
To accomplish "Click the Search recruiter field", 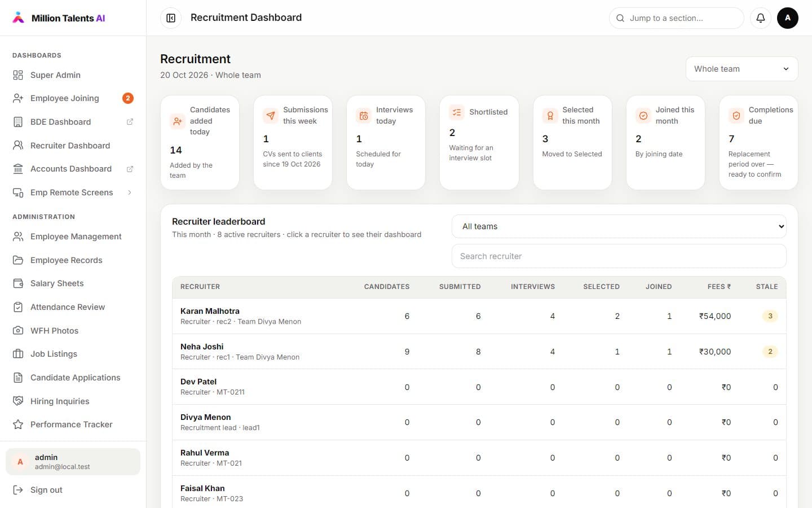I will point(619,256).
